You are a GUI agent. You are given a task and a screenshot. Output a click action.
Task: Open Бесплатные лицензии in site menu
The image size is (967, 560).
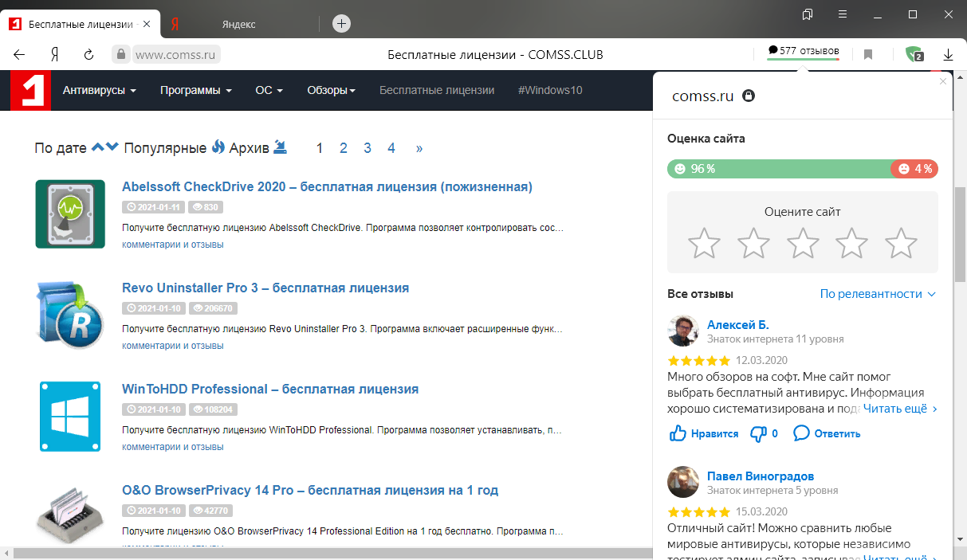point(437,90)
